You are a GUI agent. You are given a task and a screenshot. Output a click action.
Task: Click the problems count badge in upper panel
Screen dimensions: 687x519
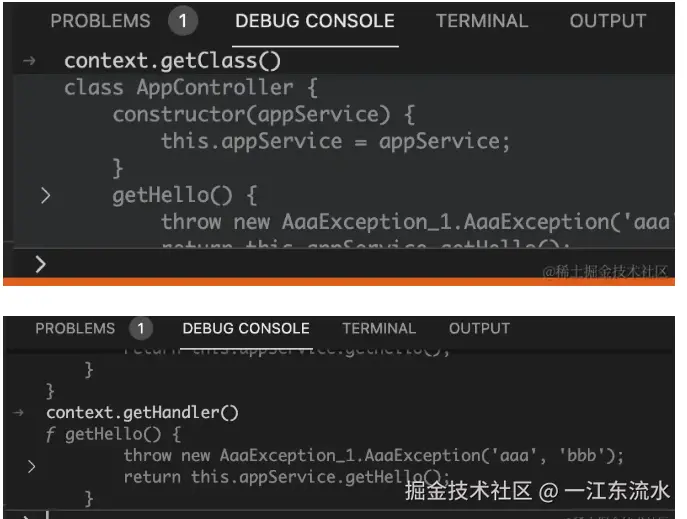coord(183,21)
